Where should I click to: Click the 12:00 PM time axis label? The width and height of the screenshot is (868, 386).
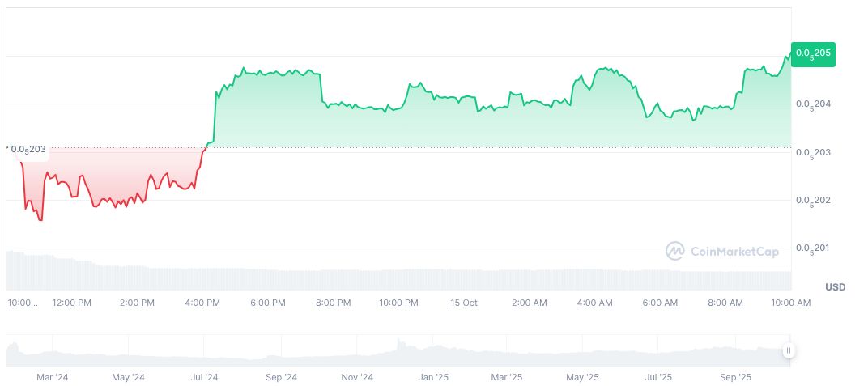(x=71, y=303)
